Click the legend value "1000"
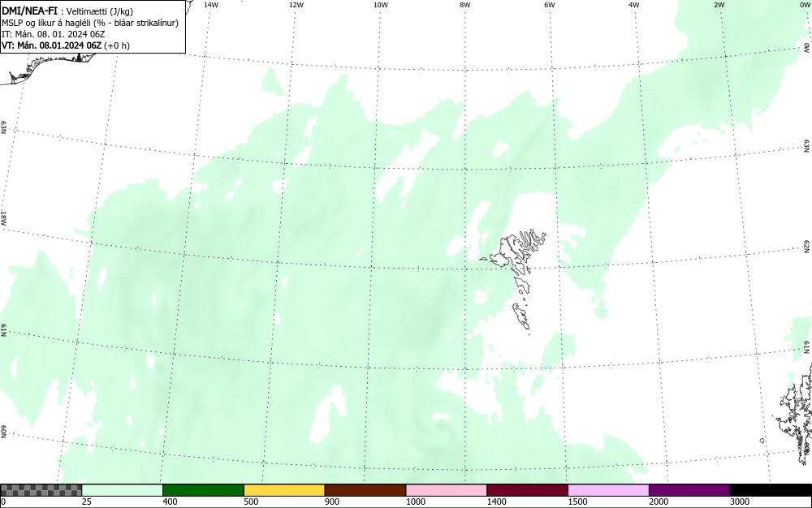The width and height of the screenshot is (812, 508). point(415,502)
